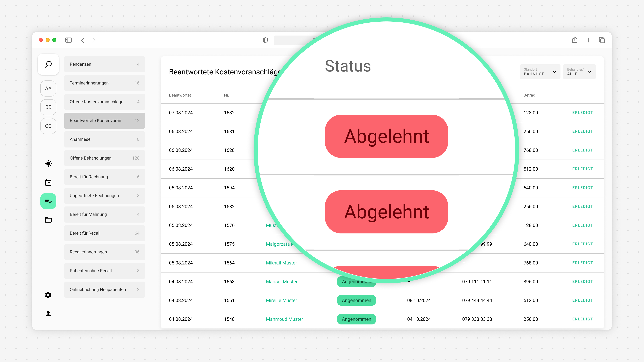Open patient Mireille Muster link
Image resolution: width=644 pixels, height=362 pixels.
(281, 300)
